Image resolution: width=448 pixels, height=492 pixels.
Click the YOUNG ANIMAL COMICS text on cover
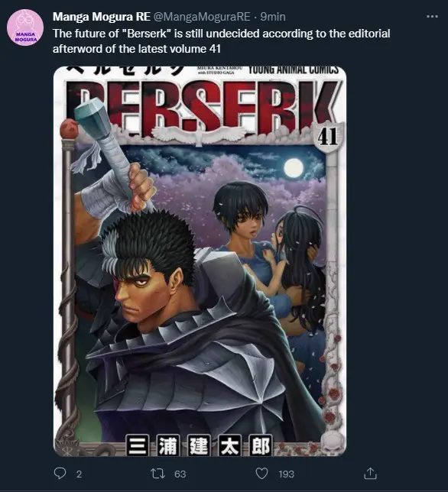pos(294,70)
